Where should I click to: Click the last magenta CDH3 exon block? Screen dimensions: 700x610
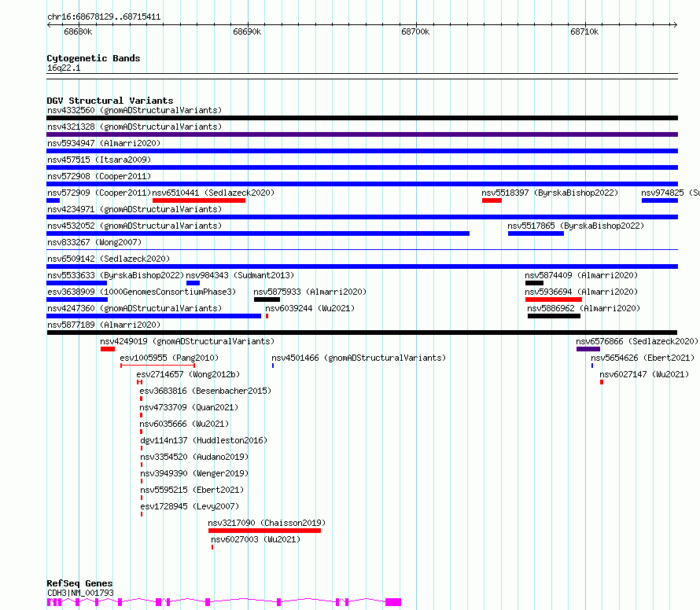coord(393,602)
